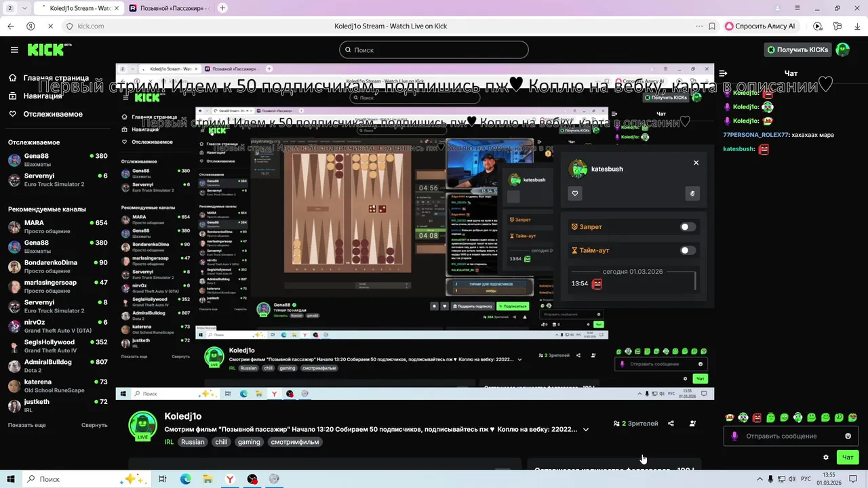The image size is (868, 488).
Task: Click Koledj1o's LIVE avatar below the video
Action: point(143,426)
